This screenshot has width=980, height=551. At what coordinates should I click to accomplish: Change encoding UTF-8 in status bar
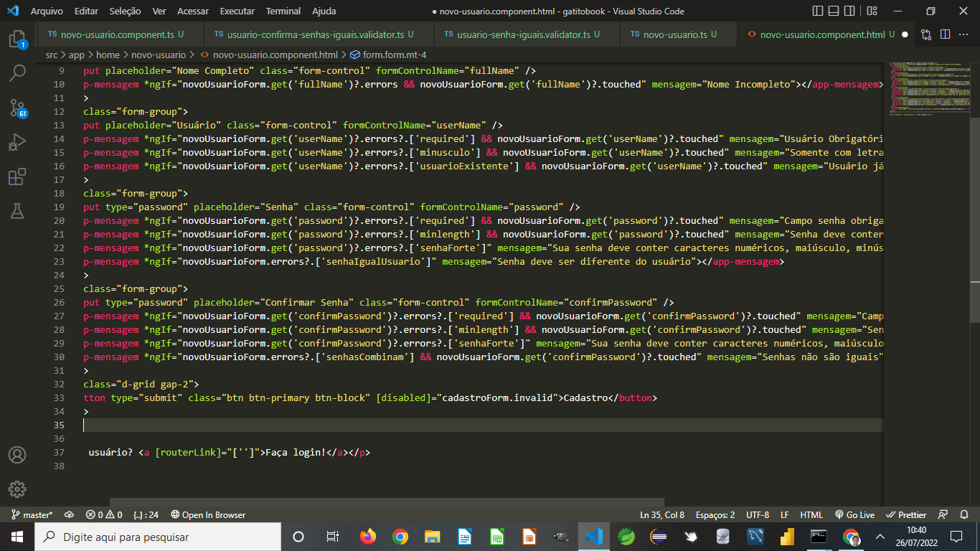(x=758, y=515)
